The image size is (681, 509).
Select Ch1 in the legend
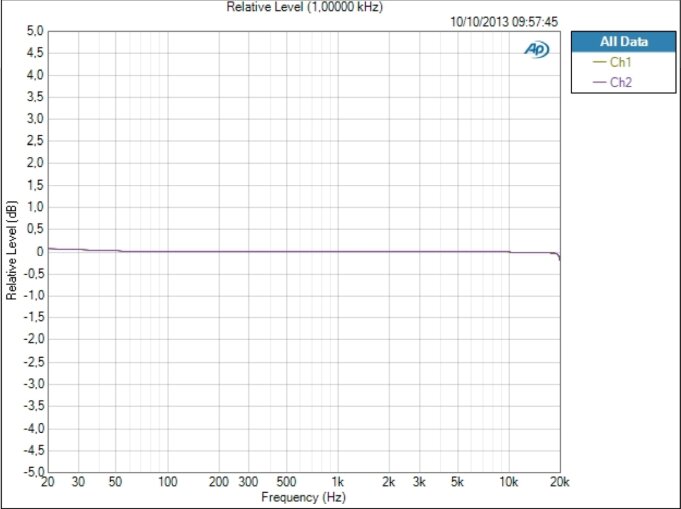pos(620,62)
